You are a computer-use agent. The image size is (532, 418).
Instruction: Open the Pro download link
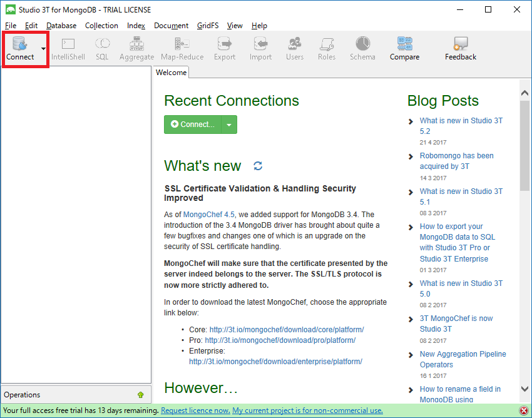tap(280, 340)
